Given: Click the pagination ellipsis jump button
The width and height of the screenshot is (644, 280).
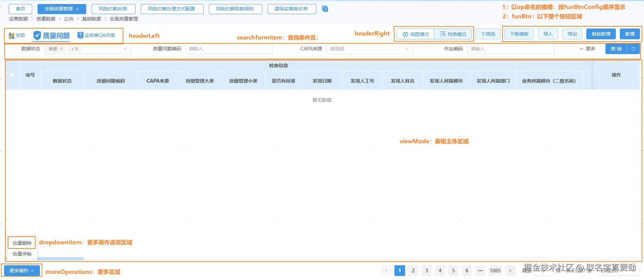Looking at the screenshot, I should coord(480,271).
